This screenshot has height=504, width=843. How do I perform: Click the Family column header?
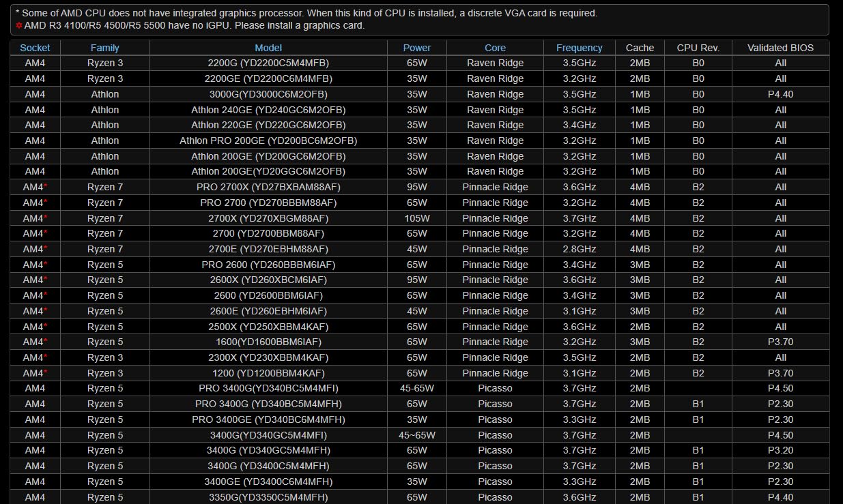tap(104, 48)
